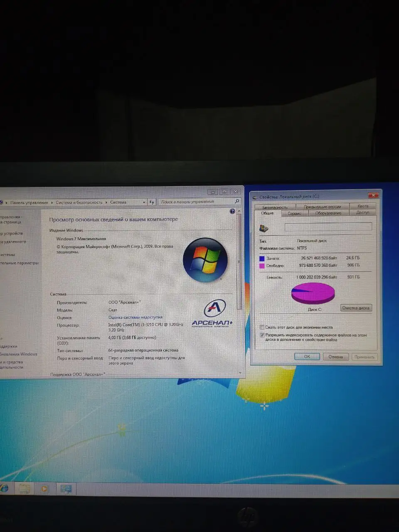Switch to the Сервис tab
Image resolution: width=399 pixels, height=532 pixels.
tap(294, 213)
